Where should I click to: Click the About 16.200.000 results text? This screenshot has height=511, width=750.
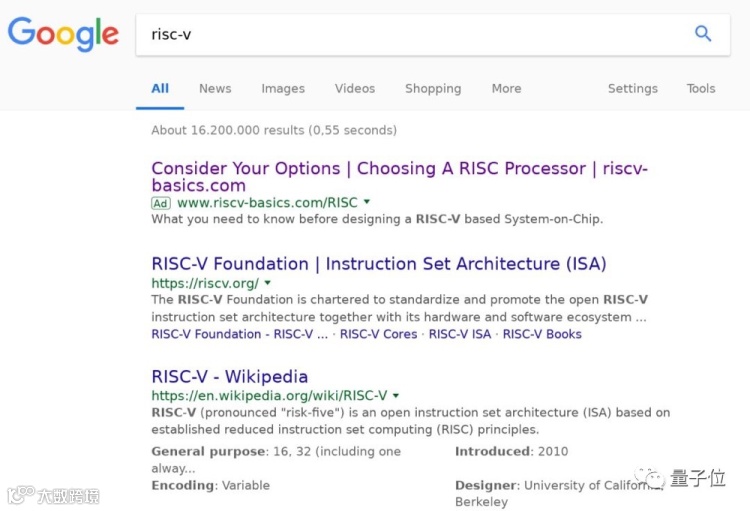(274, 130)
